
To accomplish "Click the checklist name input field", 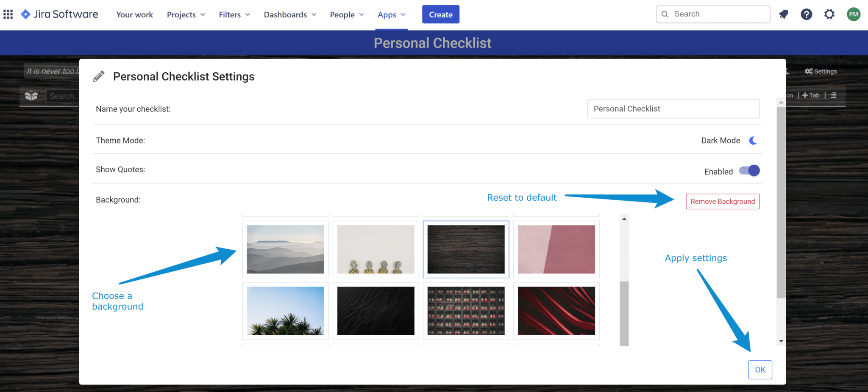I will pyautogui.click(x=673, y=109).
